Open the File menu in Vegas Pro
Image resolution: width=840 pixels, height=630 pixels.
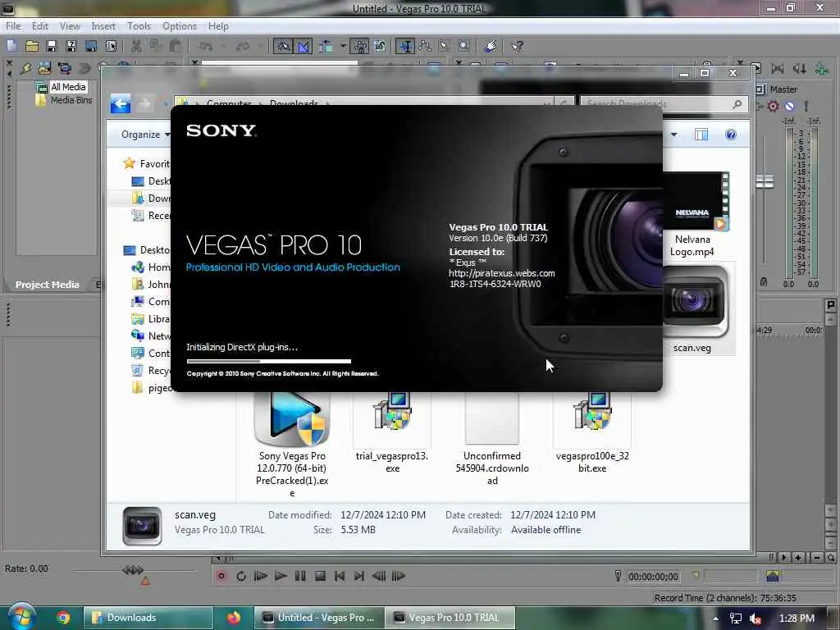13,25
